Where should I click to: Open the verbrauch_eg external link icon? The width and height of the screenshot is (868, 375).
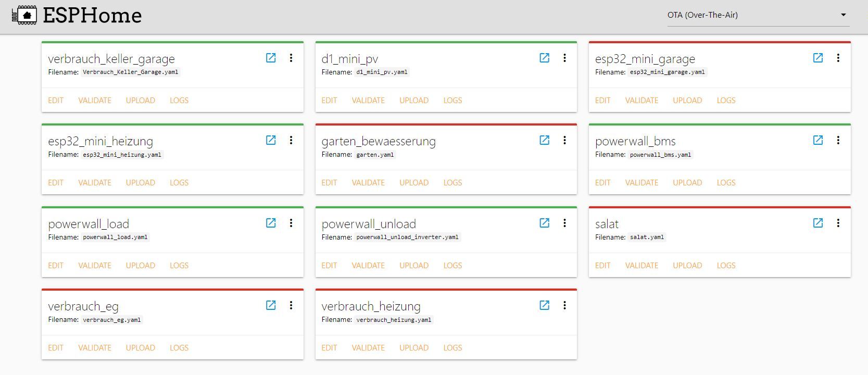coord(271,305)
